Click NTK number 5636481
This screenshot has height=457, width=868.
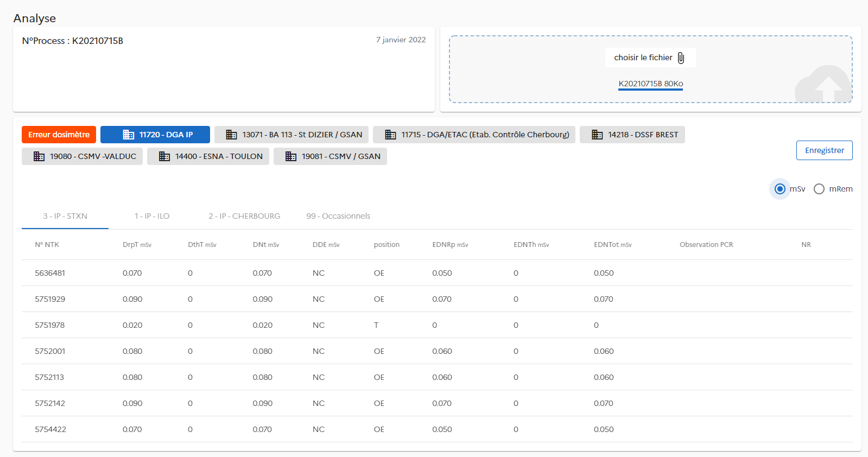[50, 273]
